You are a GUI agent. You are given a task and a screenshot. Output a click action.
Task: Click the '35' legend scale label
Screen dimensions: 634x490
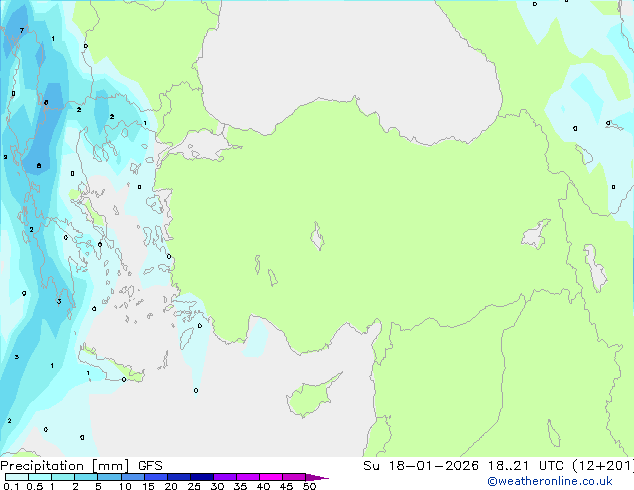(x=240, y=486)
